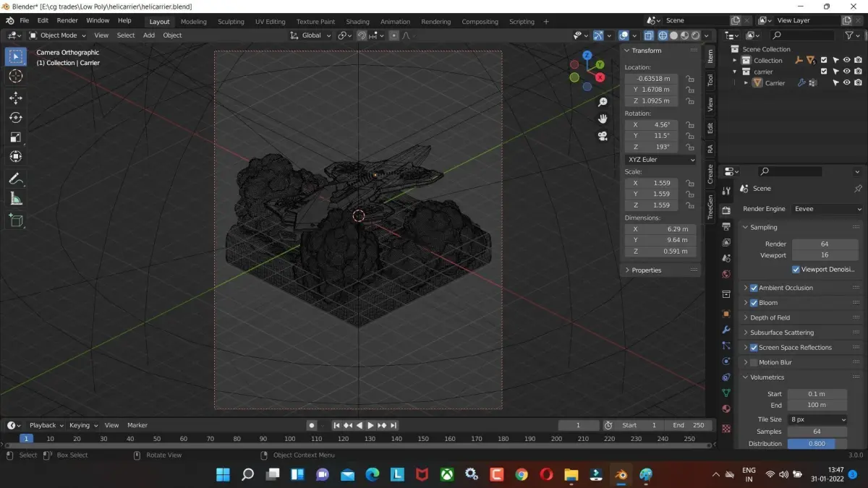The image size is (868, 488).
Task: Play animation forward in timeline
Action: 370,425
